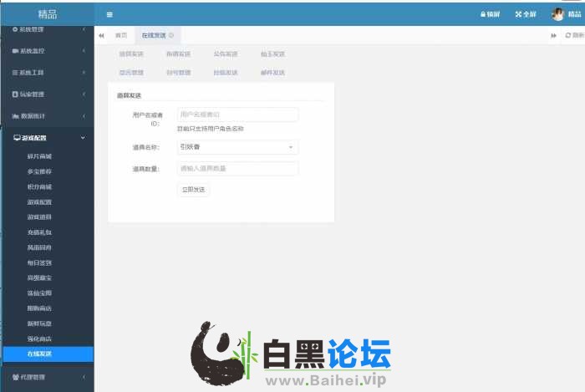The height and width of the screenshot is (392, 585).
Task: Click the 用户名或者ID input field
Action: pyautogui.click(x=237, y=115)
